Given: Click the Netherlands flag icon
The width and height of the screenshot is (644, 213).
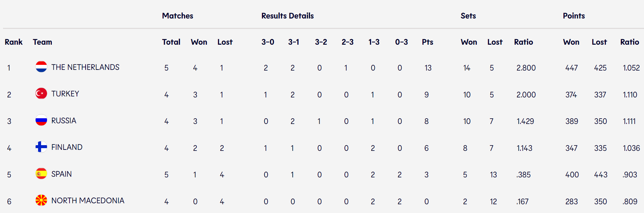Looking at the screenshot, I should [41, 67].
